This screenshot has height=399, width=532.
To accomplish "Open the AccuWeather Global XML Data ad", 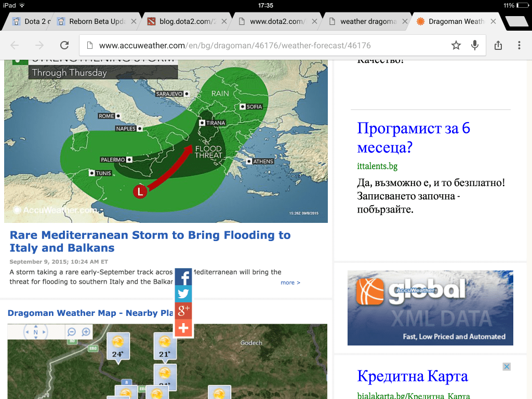I will click(x=430, y=308).
